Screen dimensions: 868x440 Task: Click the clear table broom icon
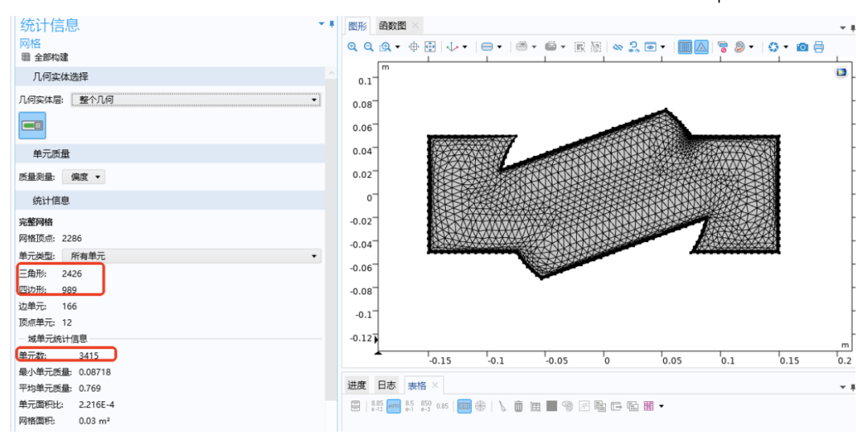(502, 406)
